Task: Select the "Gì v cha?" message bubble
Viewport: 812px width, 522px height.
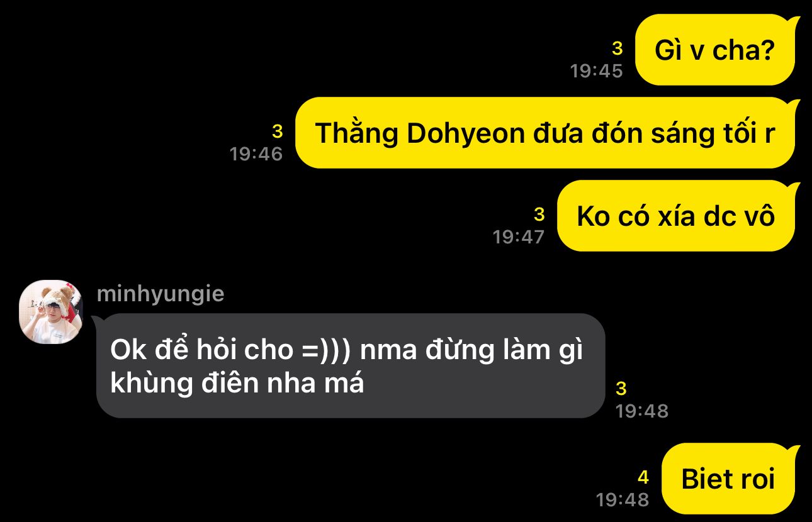Action: click(x=716, y=50)
